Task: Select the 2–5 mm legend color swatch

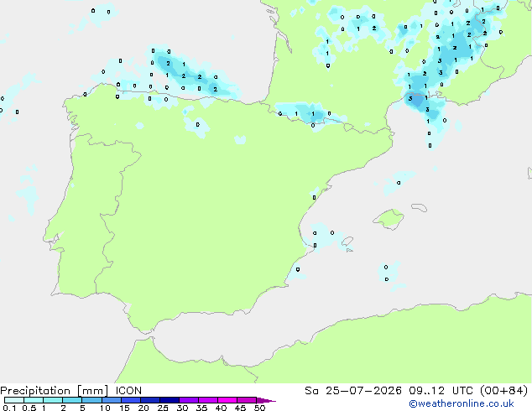Action: [72, 400]
